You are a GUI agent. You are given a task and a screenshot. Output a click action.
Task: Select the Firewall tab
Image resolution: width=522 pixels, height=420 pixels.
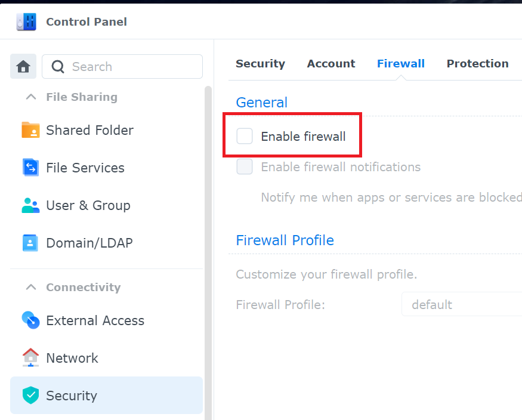pos(401,64)
